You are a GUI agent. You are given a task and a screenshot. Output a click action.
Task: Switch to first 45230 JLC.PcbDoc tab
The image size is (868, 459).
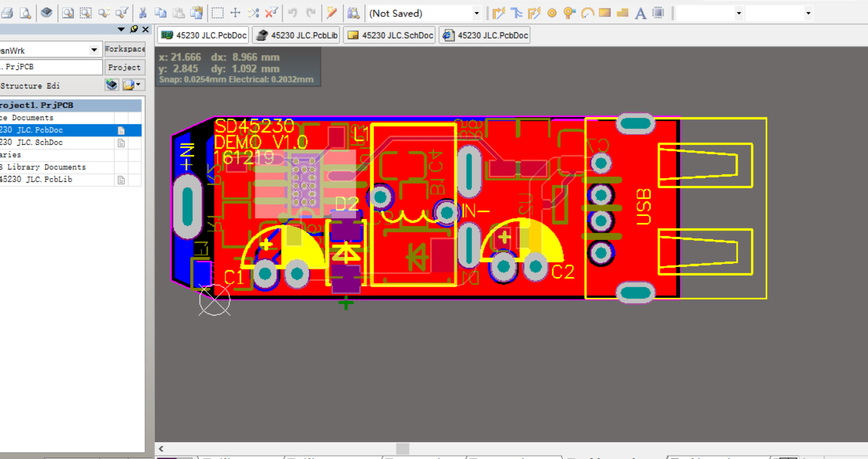pyautogui.click(x=204, y=35)
